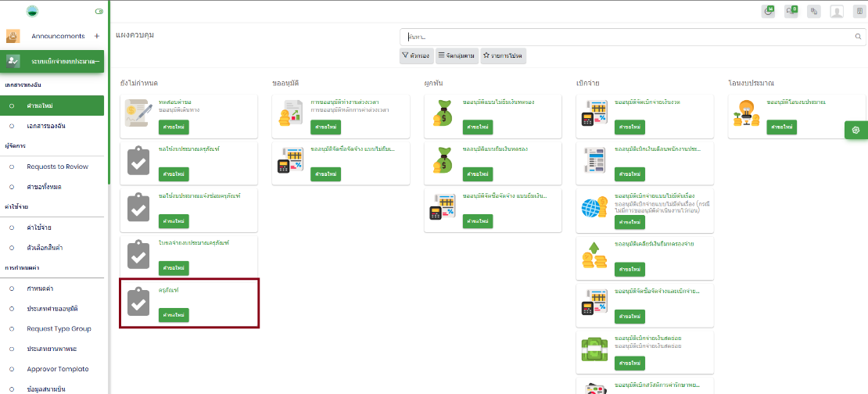
Task: Click the activities clock icon in top bar
Action: coord(768,11)
